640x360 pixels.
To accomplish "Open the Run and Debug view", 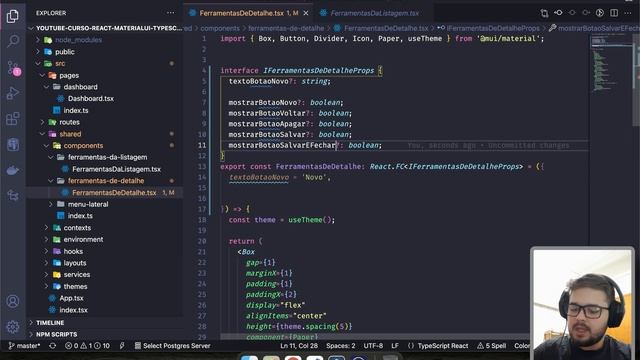I will click(13, 93).
